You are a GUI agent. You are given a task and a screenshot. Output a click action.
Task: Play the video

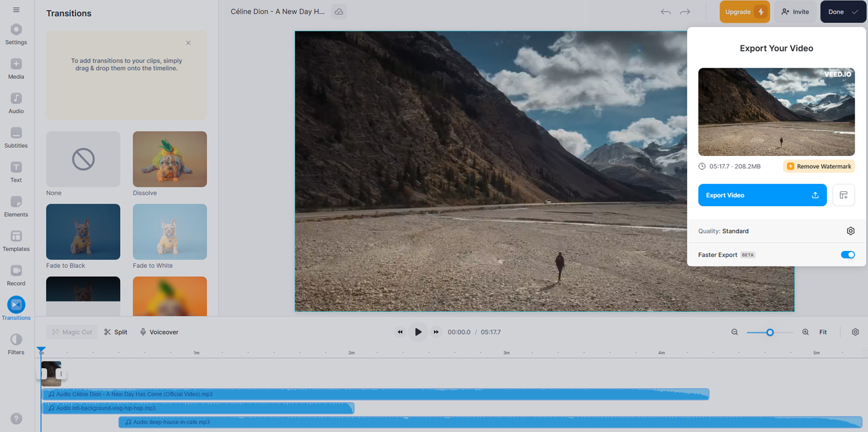coord(418,332)
